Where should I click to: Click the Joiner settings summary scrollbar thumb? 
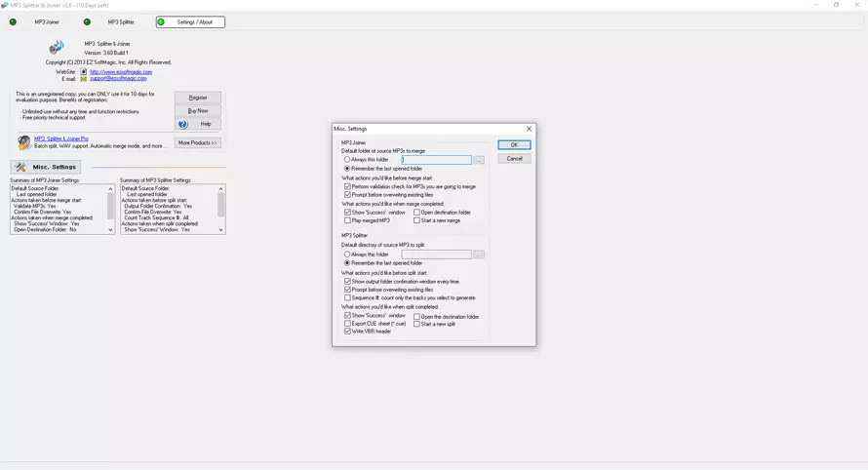tap(110, 206)
